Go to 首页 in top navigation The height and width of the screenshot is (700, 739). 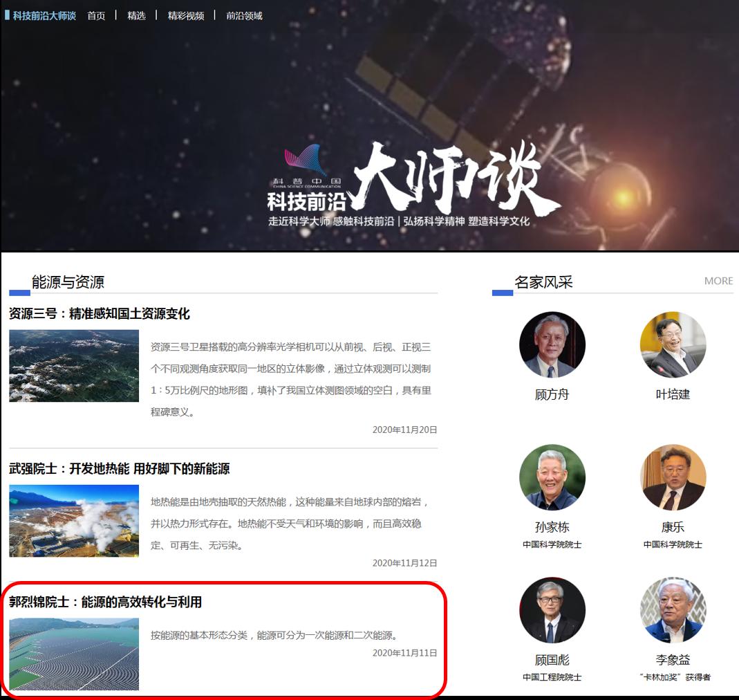click(x=96, y=15)
